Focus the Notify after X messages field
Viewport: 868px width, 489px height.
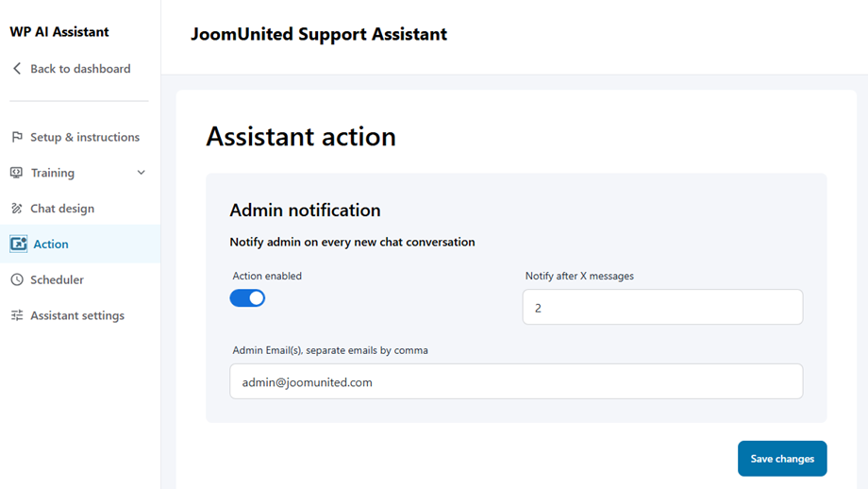662,308
